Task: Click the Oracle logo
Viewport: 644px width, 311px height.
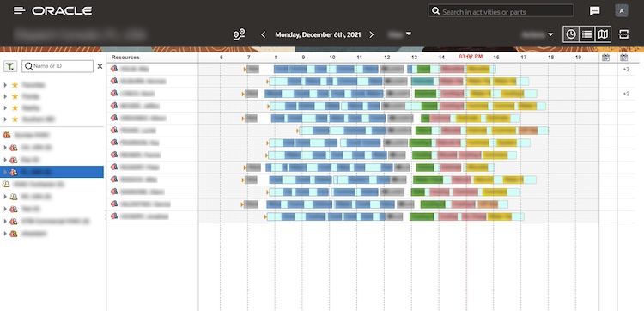Action: click(62, 11)
